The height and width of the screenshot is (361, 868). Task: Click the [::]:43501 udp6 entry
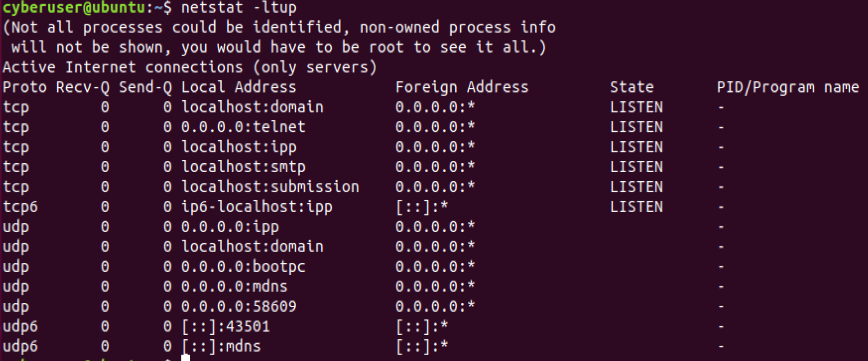225,326
